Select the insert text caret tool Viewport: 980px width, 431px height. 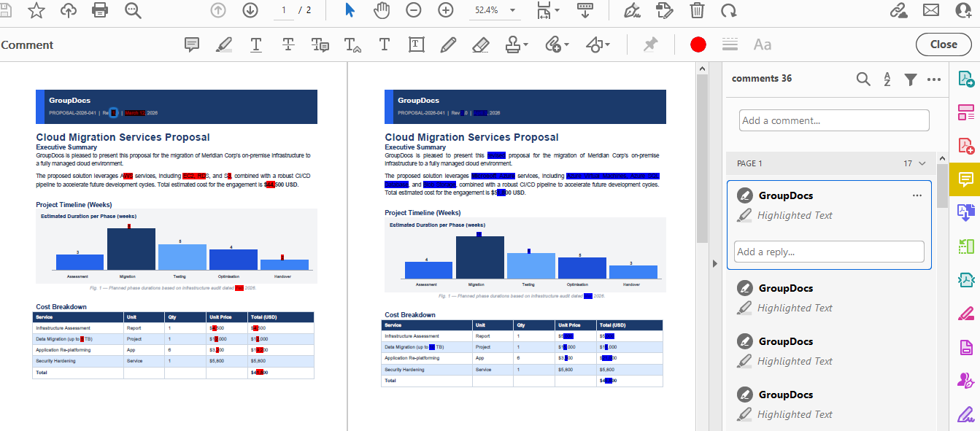click(352, 45)
